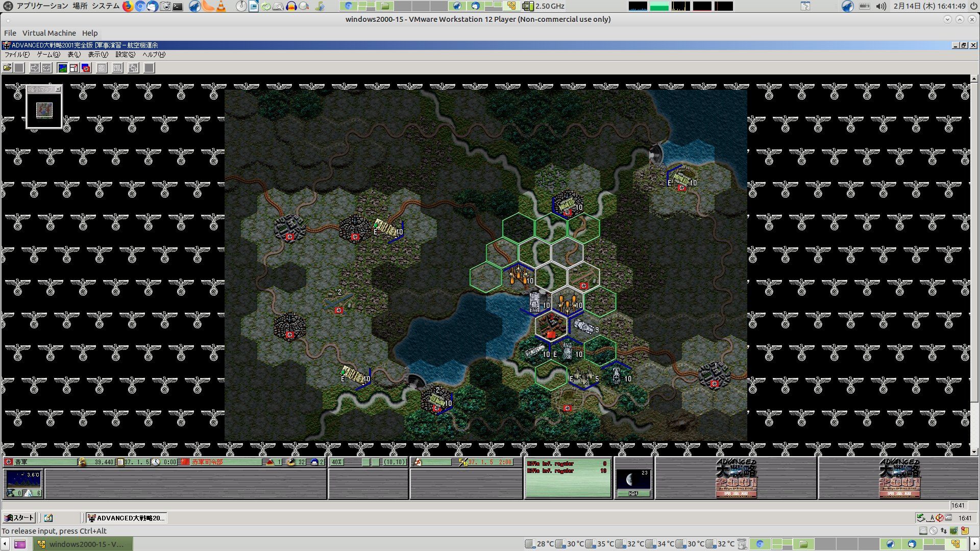Click the vertical scrollbar down arrow

974,452
